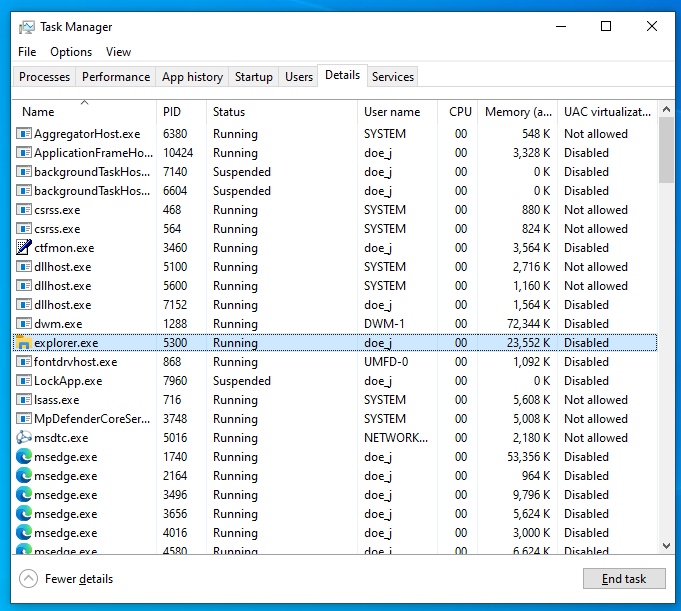The image size is (681, 611).
Task: Click backgroundTaskHost icon for PID 7140
Action: tap(24, 172)
